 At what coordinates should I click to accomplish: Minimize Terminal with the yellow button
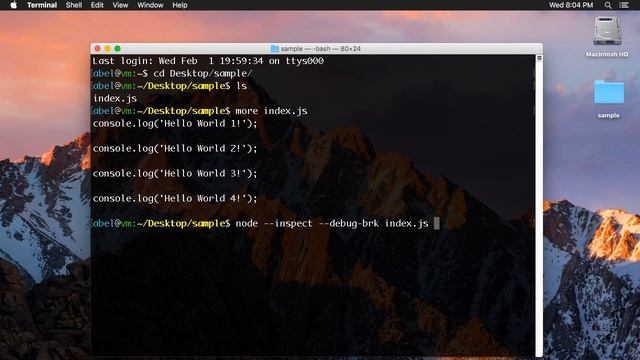coord(107,49)
